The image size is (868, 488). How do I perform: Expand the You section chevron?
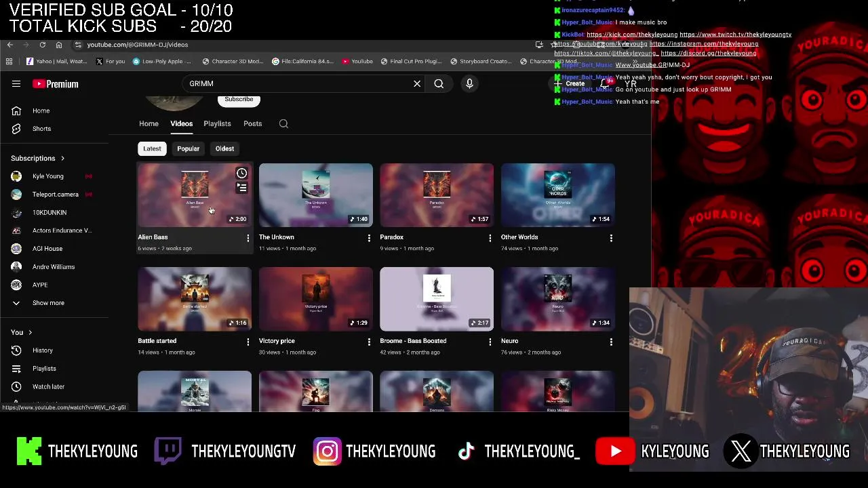coord(30,332)
